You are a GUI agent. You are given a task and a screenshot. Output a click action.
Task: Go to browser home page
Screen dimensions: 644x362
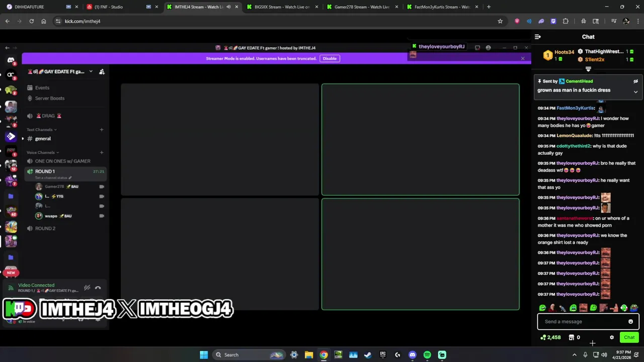coord(44,21)
